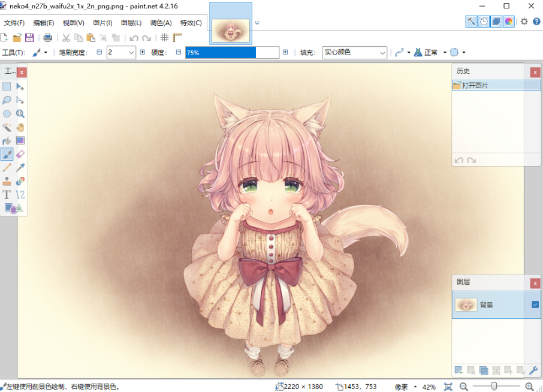Select the Line/Curve tool
Screen dimensions: 543x392
20,195
